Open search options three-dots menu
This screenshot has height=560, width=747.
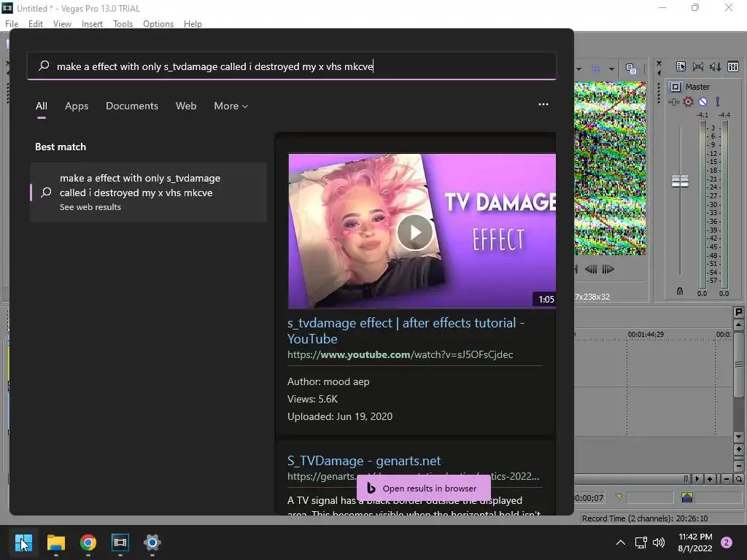pyautogui.click(x=543, y=104)
